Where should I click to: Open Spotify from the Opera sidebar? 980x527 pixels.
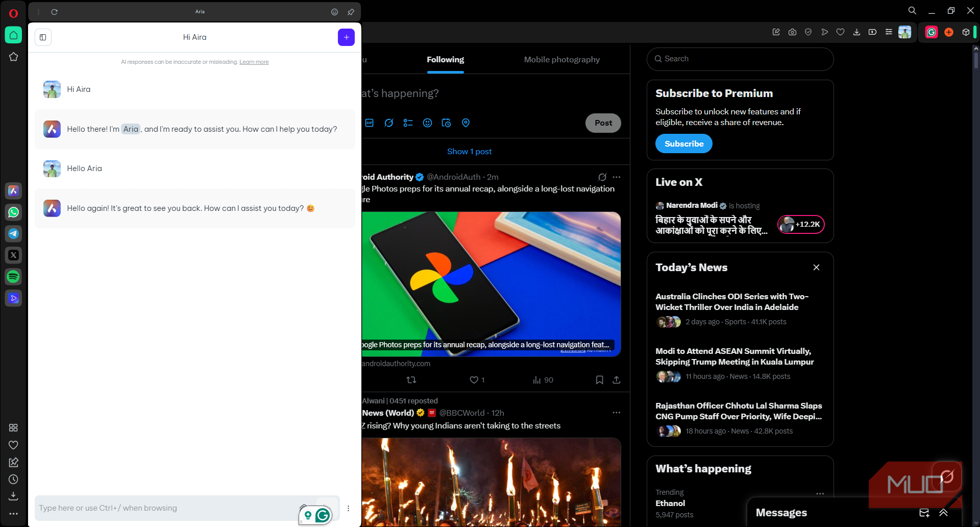click(13, 277)
